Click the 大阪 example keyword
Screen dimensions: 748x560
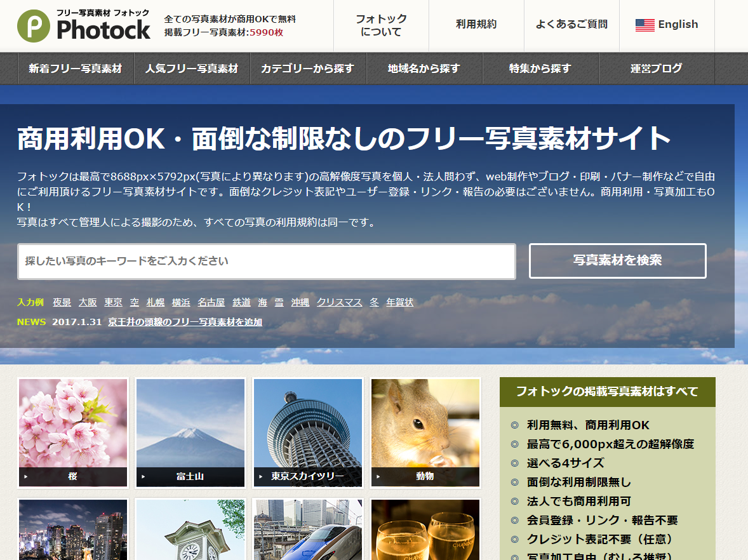click(88, 302)
